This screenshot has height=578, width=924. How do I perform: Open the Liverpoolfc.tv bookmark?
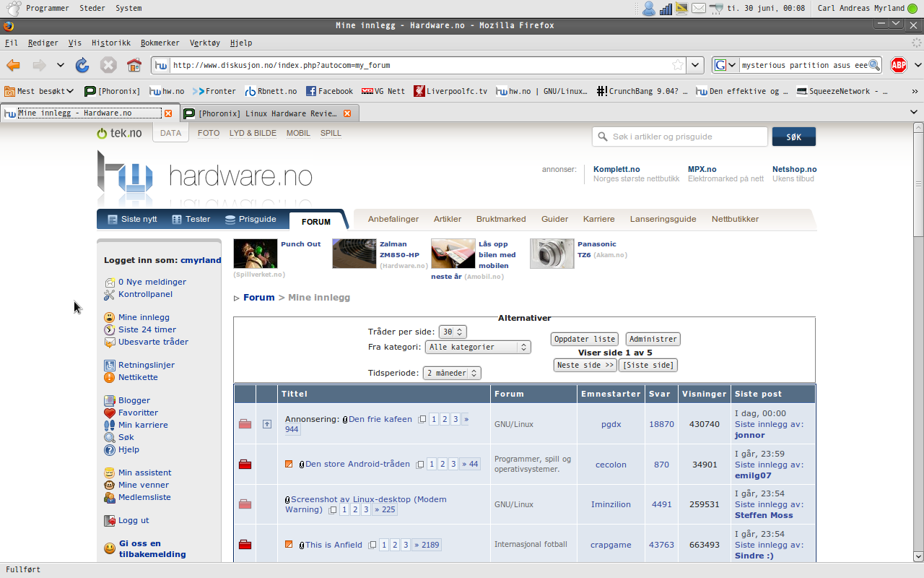click(450, 91)
